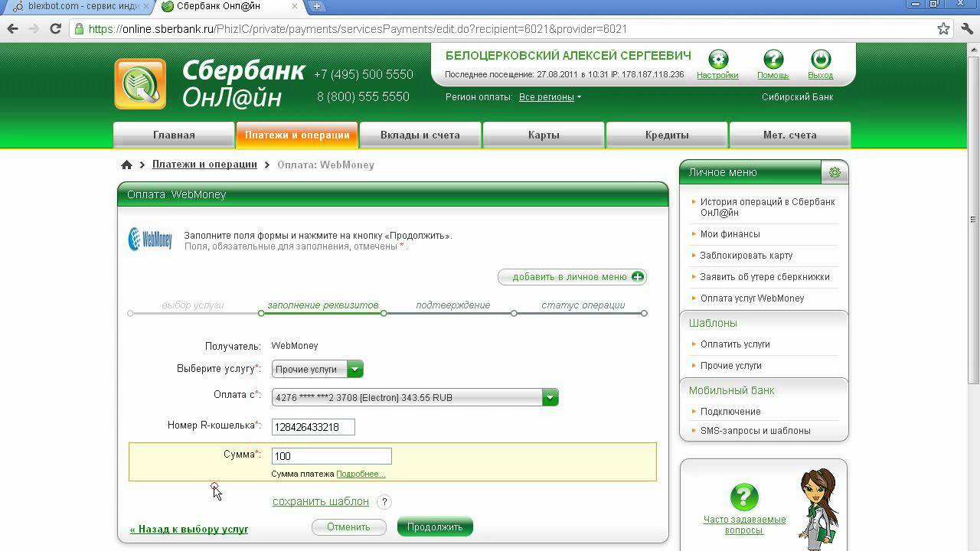Open Регион оплаты Все регионы dropdown

point(550,97)
